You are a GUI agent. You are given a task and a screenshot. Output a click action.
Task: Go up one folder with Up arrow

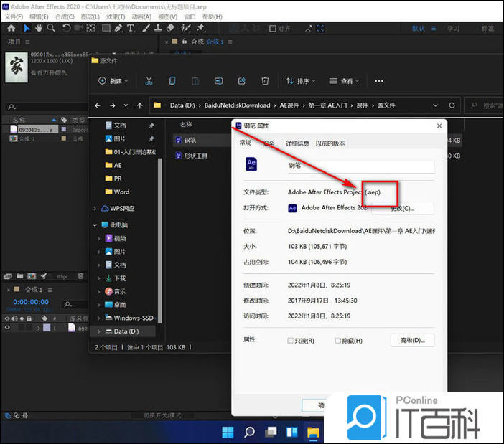(x=140, y=105)
